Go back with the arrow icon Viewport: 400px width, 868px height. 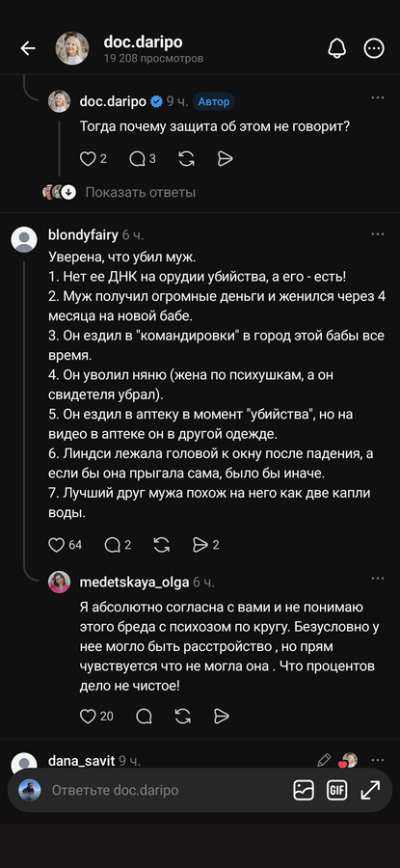(28, 49)
